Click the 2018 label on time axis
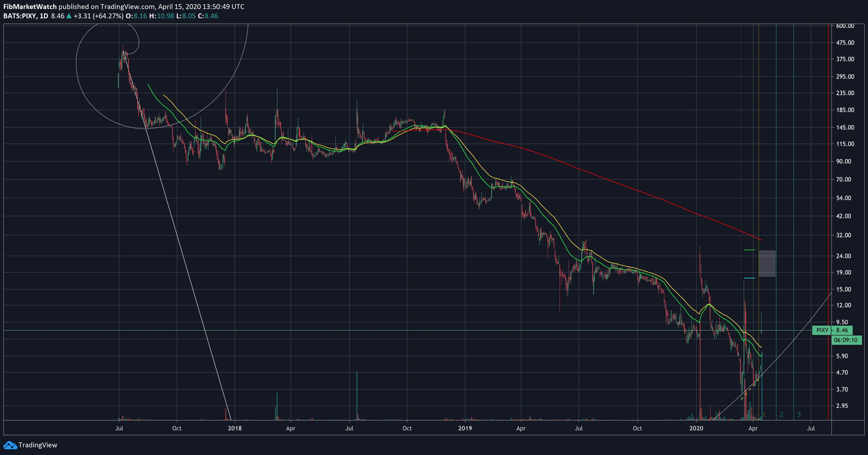 click(235, 428)
